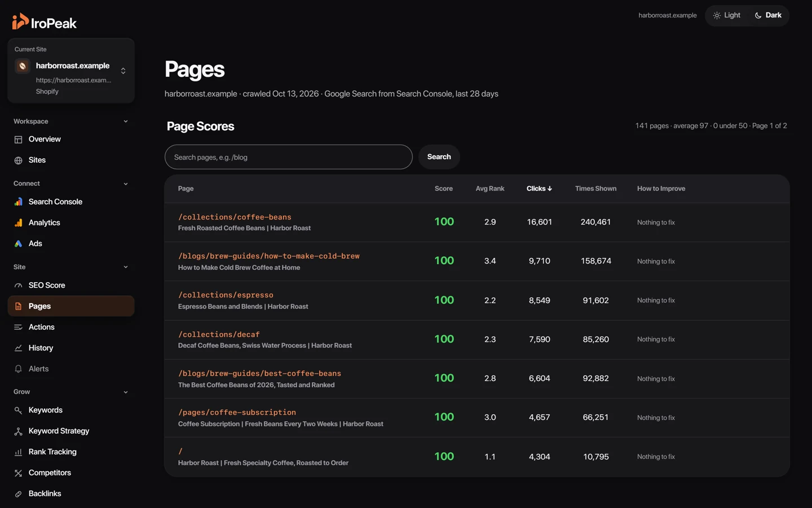This screenshot has height=508, width=812.
Task: Click the Overview layout icon
Action: pos(18,139)
